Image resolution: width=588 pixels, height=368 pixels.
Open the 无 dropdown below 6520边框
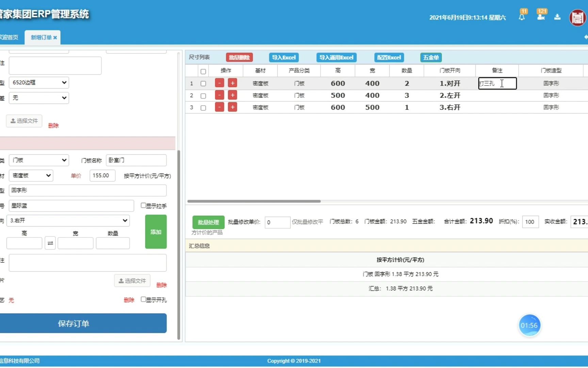click(x=39, y=98)
